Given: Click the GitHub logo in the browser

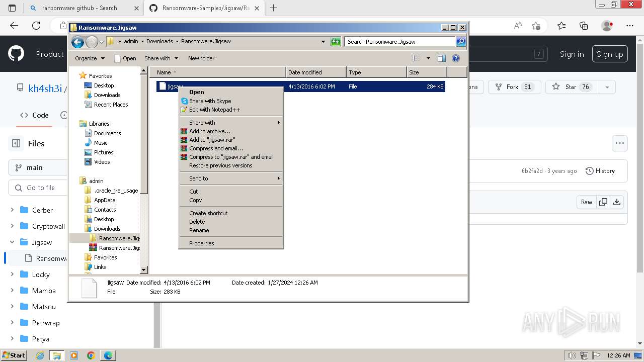Looking at the screenshot, I should 16,54.
